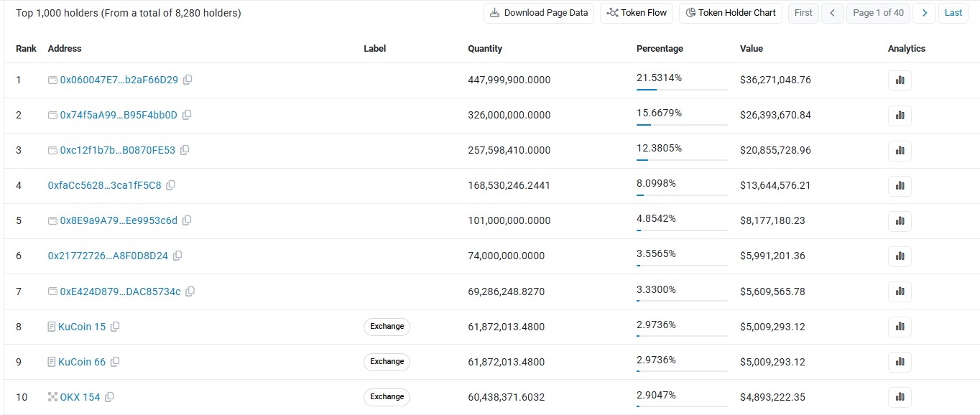Click the Analytics column header

(x=907, y=49)
